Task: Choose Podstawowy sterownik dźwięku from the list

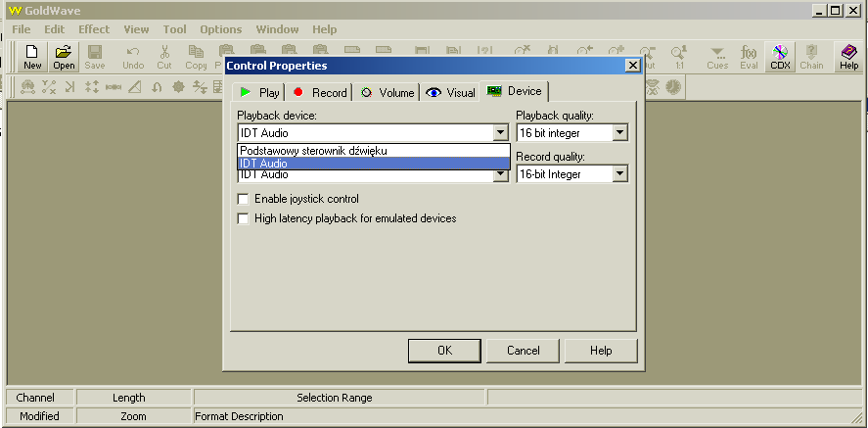Action: point(374,151)
